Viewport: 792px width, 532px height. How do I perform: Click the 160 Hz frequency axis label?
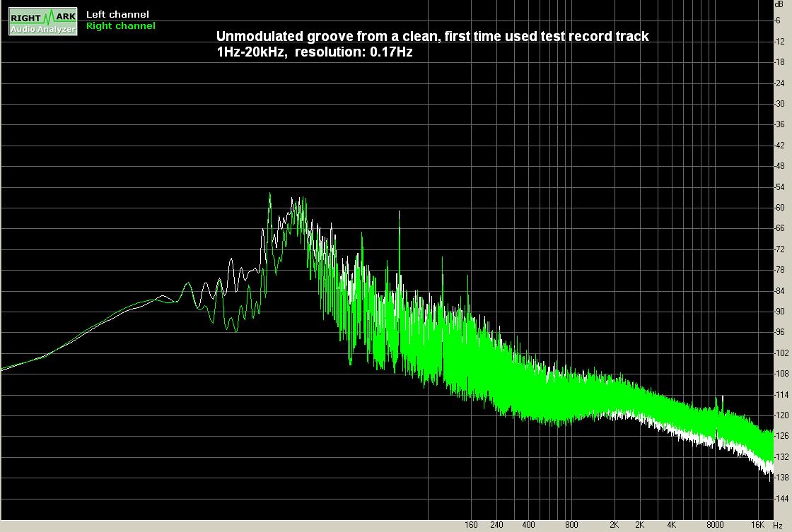coord(471,525)
